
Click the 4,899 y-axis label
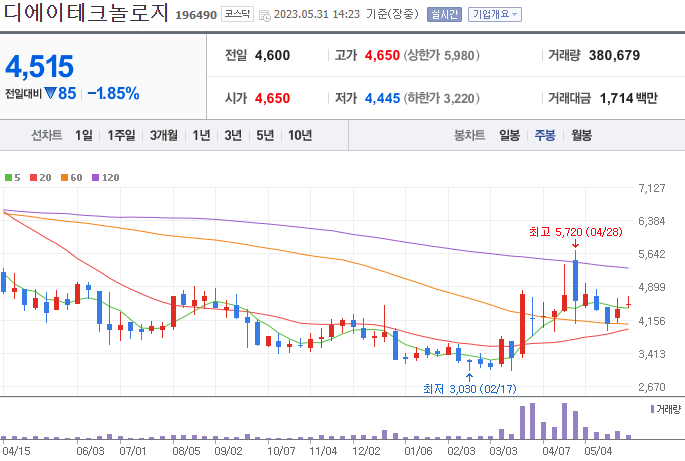click(651, 287)
